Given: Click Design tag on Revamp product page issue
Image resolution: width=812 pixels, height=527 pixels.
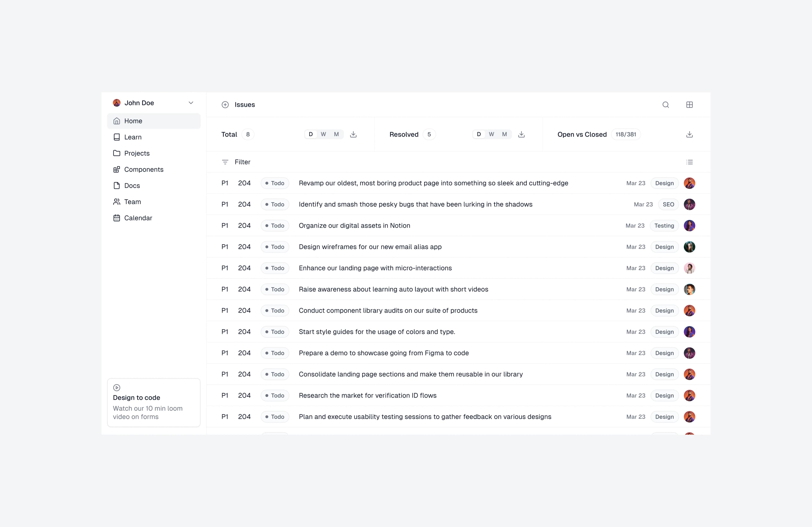Looking at the screenshot, I should pos(665,183).
